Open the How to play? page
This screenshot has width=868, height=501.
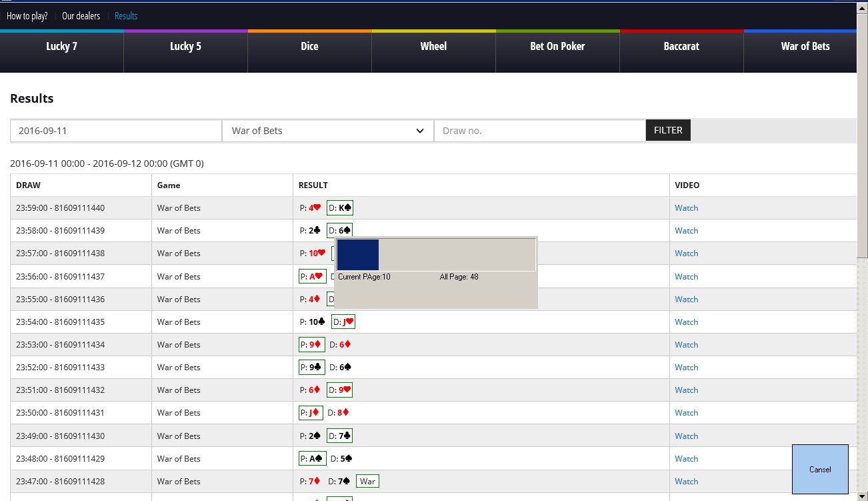(27, 16)
